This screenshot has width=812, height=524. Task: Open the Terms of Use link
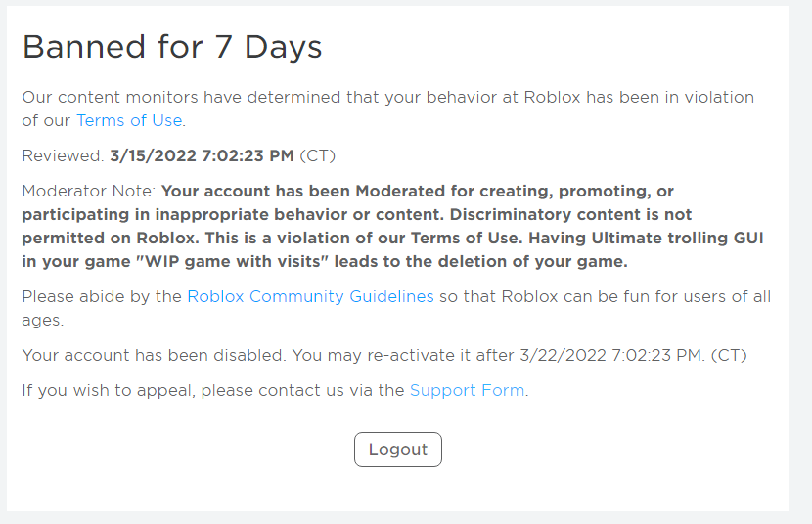[129, 121]
